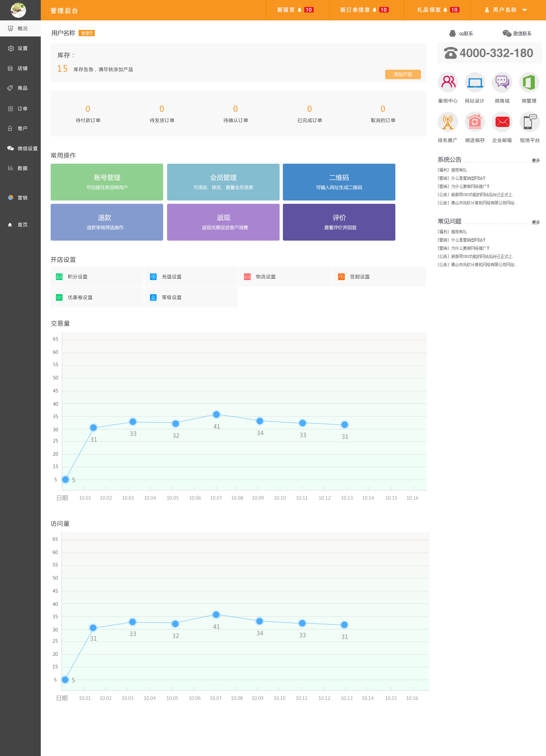Open 积分设置 in store settings
Viewport: 546px width, 756px height.
point(77,277)
